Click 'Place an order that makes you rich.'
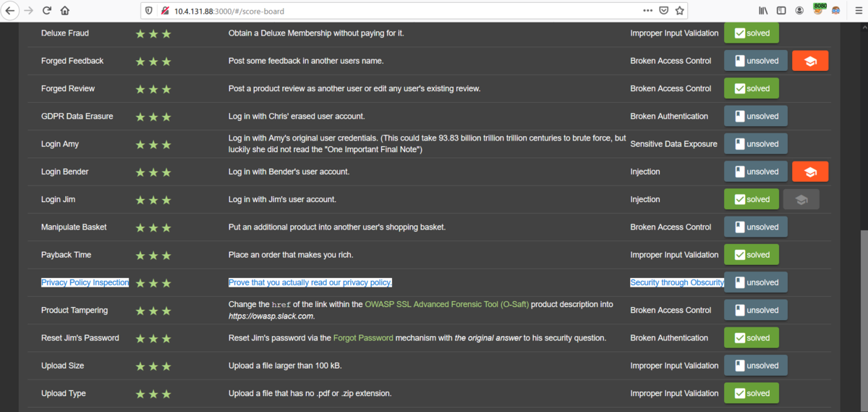 [291, 255]
